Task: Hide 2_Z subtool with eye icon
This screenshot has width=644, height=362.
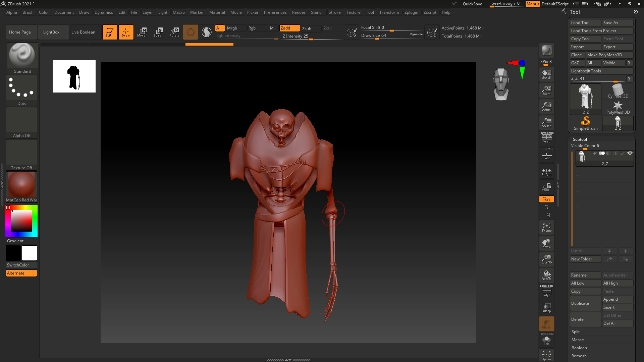Action: [x=630, y=154]
